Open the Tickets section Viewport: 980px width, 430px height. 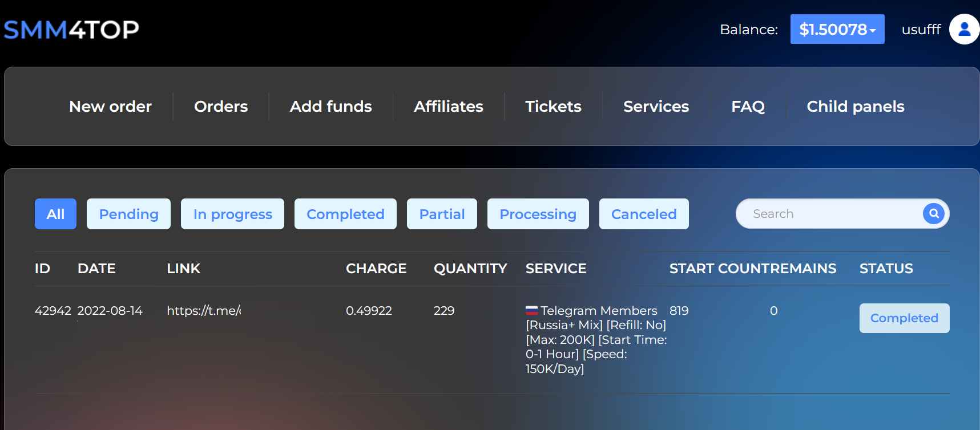click(x=553, y=107)
